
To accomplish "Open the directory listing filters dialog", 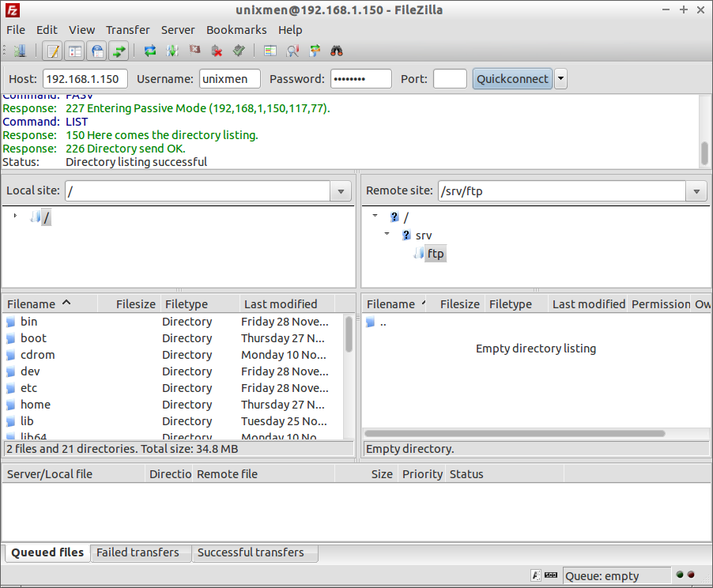I will (x=270, y=51).
